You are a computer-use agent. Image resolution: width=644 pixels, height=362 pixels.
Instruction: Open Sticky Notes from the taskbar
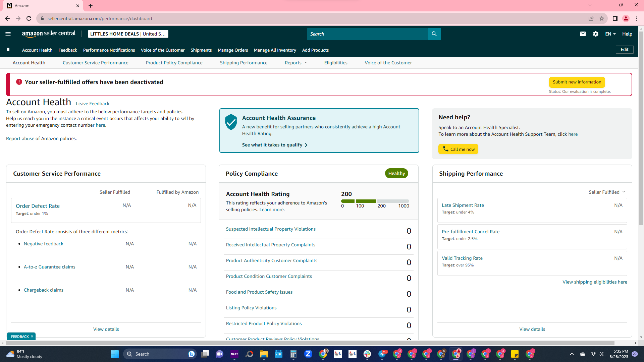(515, 354)
